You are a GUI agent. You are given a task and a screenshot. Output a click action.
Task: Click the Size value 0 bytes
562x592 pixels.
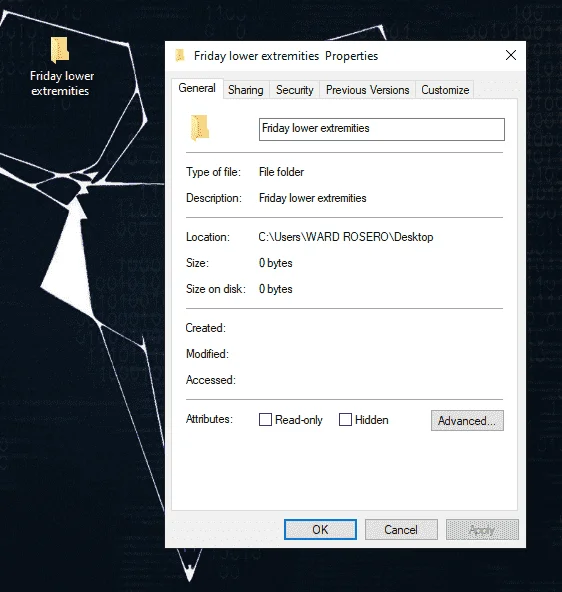click(276, 263)
